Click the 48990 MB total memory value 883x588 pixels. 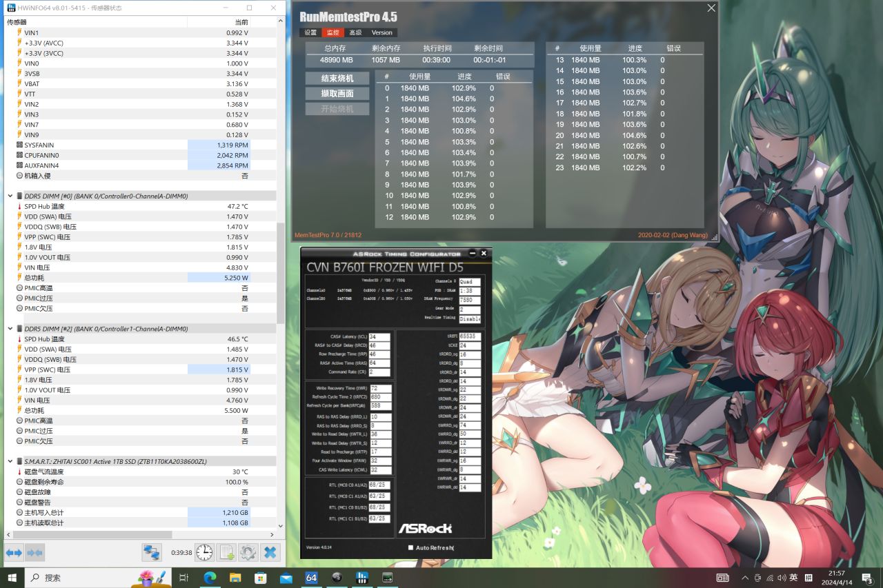pos(335,60)
